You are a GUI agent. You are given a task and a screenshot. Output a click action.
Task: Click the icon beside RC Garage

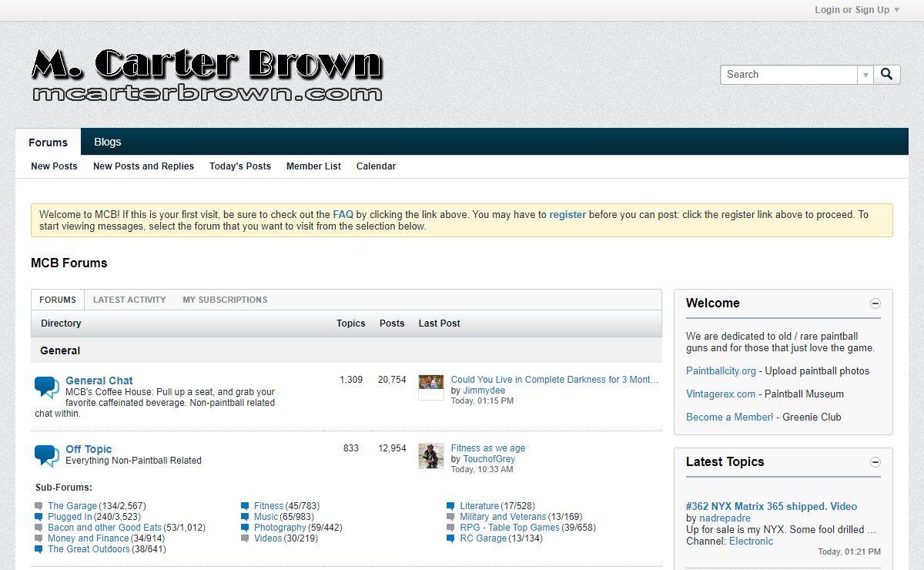451,538
